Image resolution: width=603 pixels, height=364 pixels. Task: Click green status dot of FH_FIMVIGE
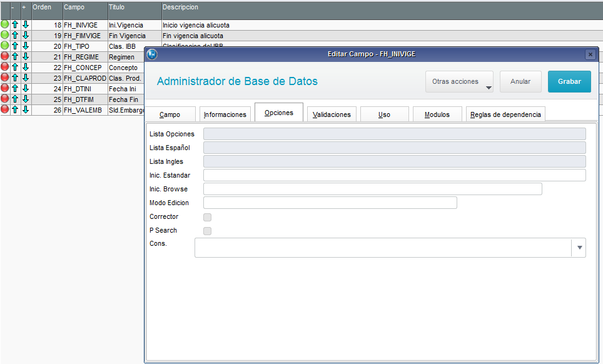click(4, 34)
